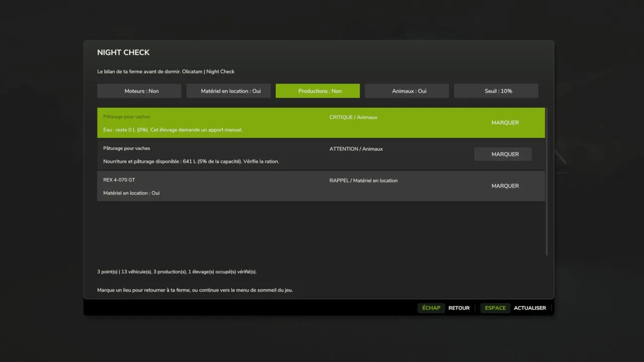Image resolution: width=644 pixels, height=362 pixels.
Task: Click the ESPACE key hint
Action: coord(496,308)
